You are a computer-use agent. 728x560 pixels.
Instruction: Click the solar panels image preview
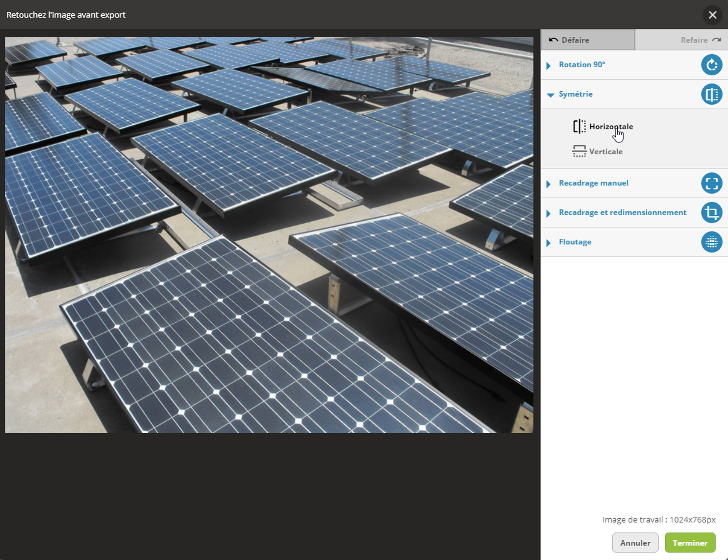coord(269,235)
